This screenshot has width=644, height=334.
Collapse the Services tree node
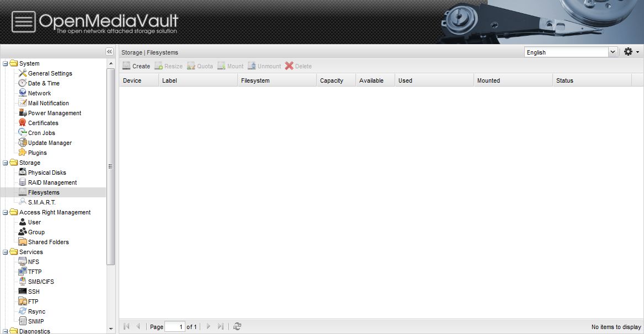6,252
